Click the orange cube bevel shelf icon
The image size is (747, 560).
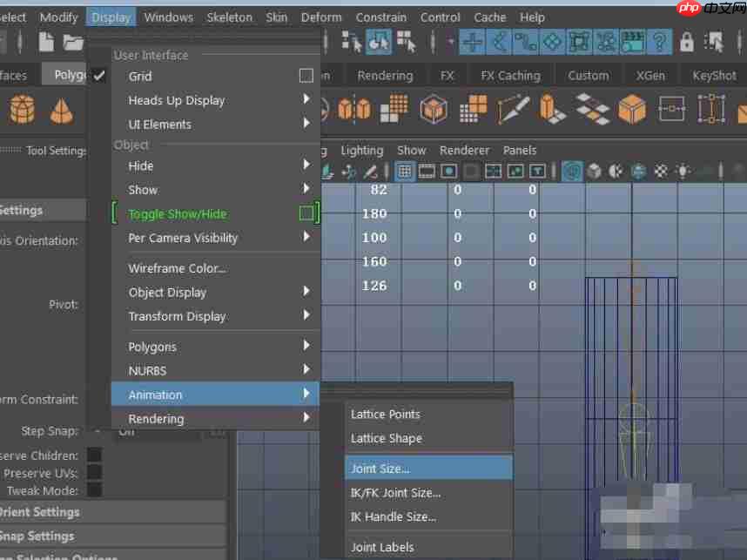tap(632, 109)
